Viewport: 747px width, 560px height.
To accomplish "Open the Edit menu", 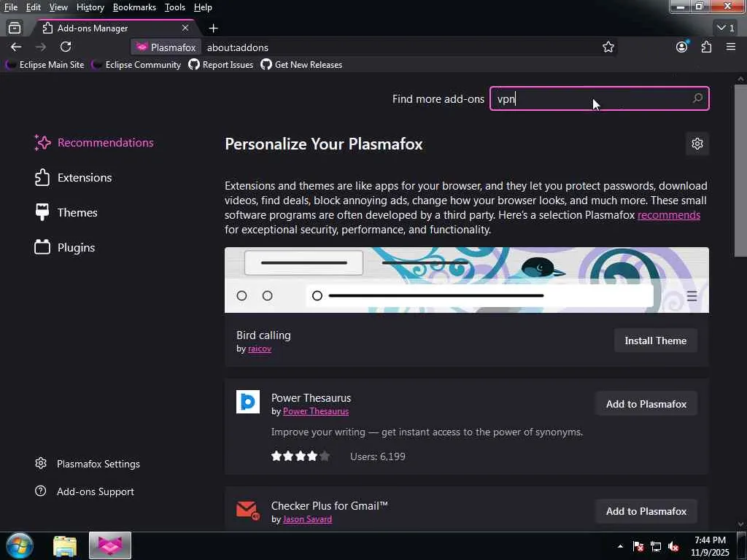I will click(x=33, y=7).
